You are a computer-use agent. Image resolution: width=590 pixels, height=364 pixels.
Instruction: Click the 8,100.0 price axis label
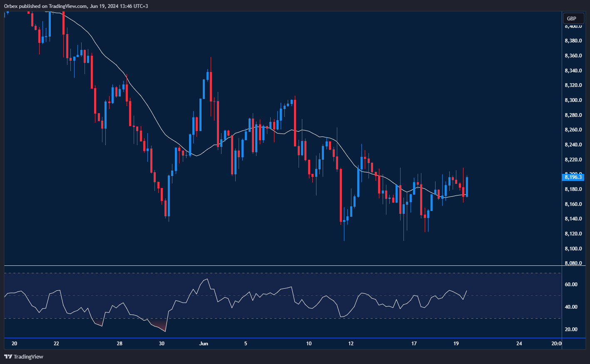(x=573, y=249)
